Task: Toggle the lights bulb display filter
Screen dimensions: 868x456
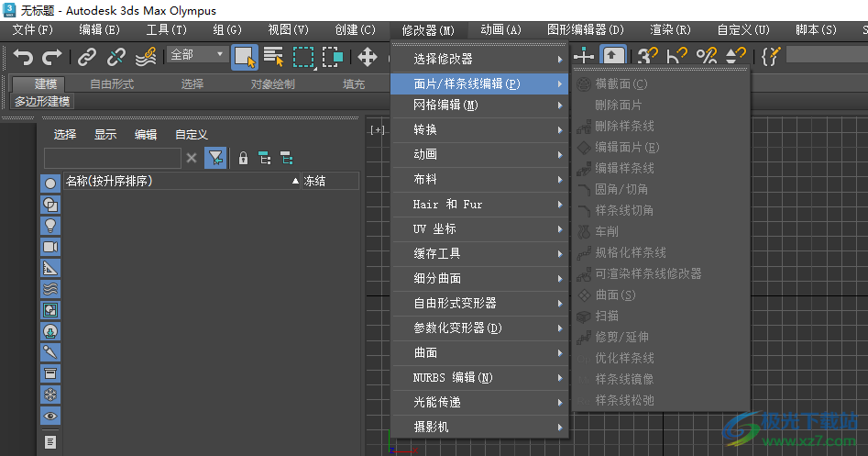Action: [x=50, y=226]
